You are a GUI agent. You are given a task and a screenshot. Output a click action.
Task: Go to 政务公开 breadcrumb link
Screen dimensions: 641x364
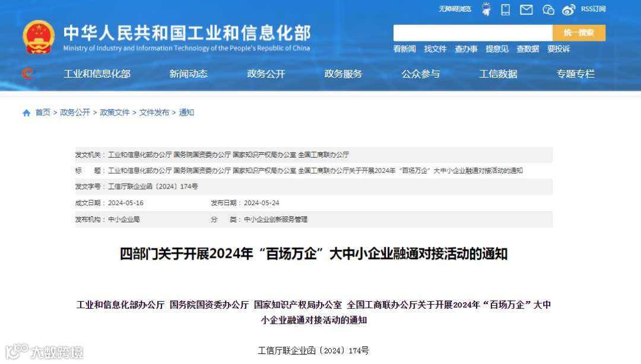[75, 113]
